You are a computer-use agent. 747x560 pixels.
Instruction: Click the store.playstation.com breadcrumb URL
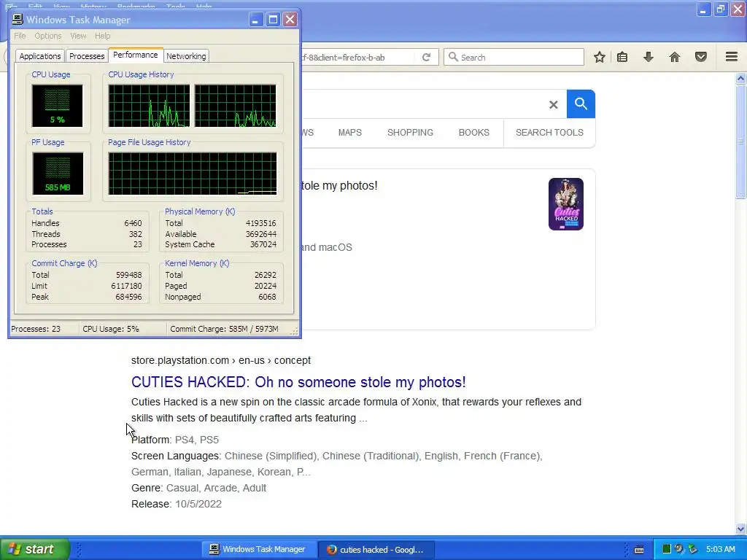coord(220,360)
